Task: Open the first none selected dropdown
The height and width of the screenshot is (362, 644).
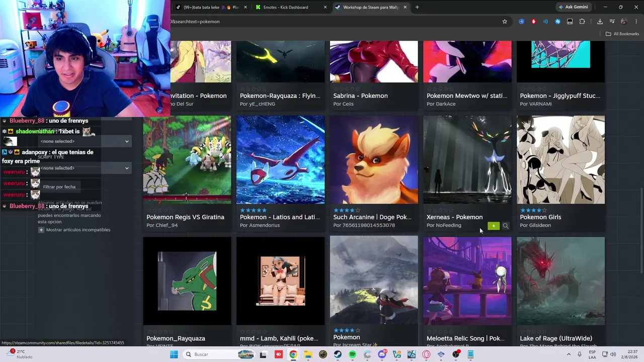Action: [x=84, y=141]
